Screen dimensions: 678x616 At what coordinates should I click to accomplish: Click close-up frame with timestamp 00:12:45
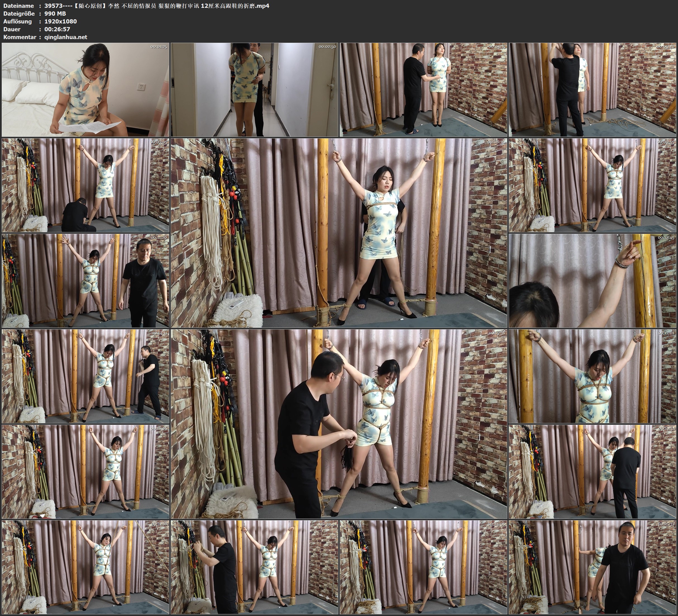(x=593, y=281)
